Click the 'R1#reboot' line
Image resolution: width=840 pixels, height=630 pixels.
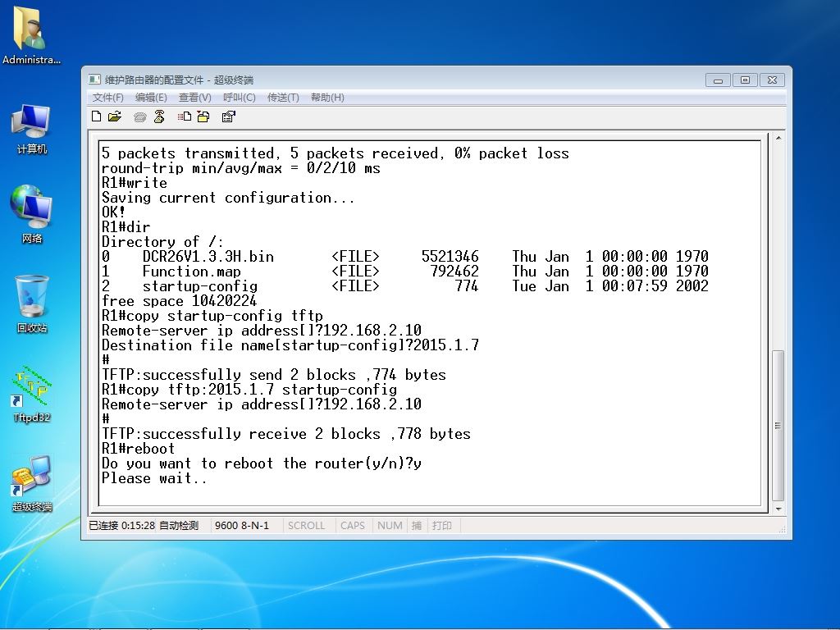(138, 449)
